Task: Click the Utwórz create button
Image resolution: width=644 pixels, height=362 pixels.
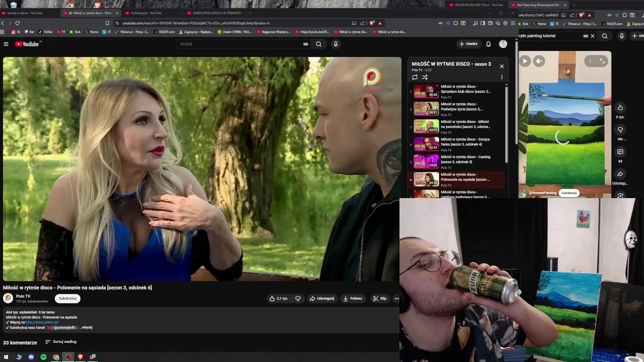Action: (x=468, y=44)
